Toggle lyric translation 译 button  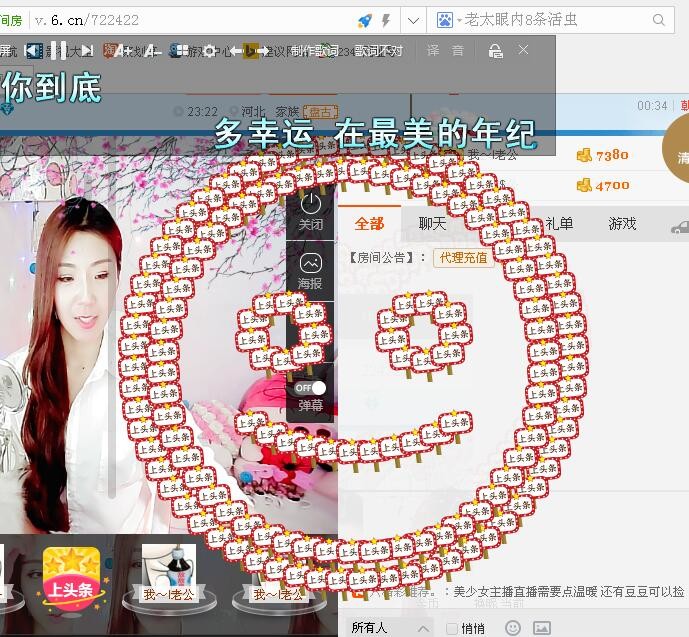point(433,51)
